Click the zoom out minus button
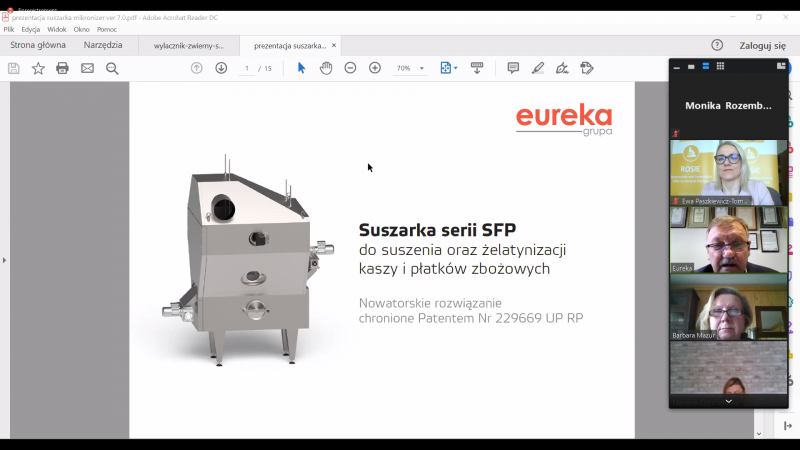This screenshot has height=450, width=800. click(x=350, y=68)
